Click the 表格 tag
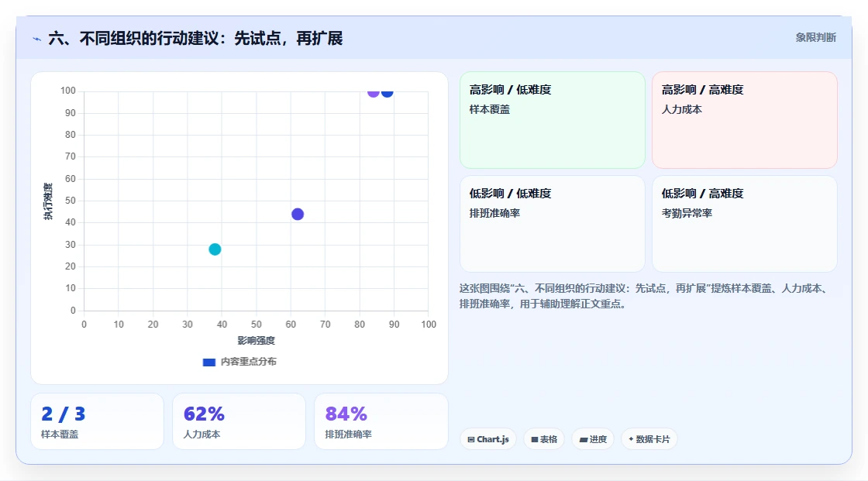The height and width of the screenshot is (481, 868). [544, 439]
